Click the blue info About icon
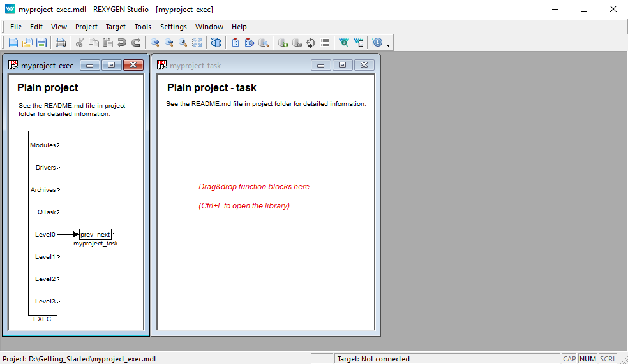628x364 pixels. tap(377, 43)
